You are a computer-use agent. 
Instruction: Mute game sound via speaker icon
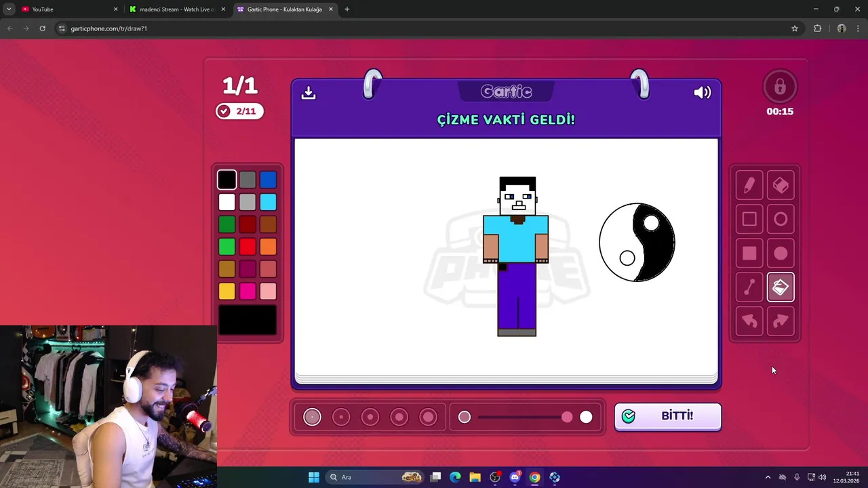pyautogui.click(x=703, y=93)
